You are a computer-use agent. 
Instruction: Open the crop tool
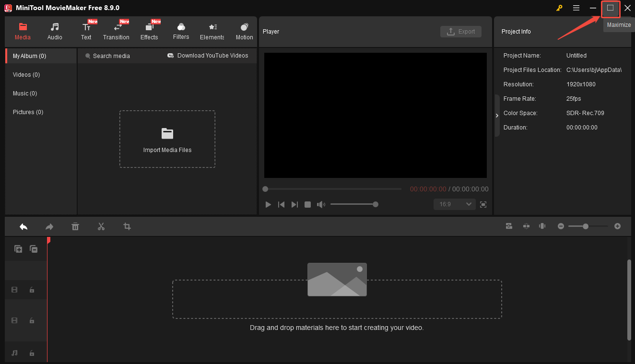tap(127, 226)
